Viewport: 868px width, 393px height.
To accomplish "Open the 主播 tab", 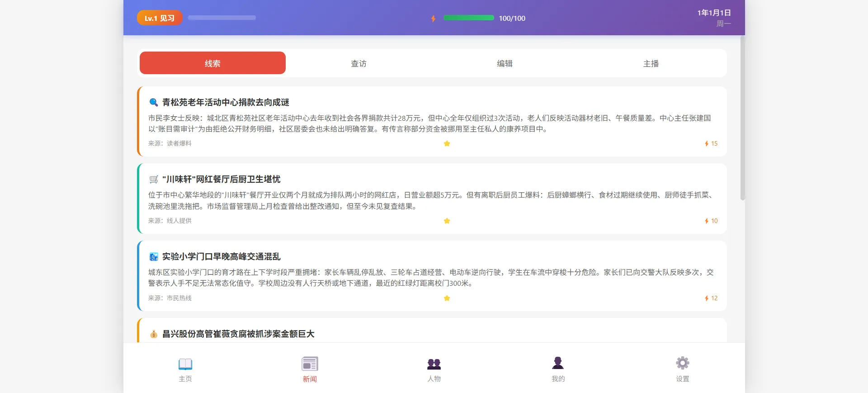I will coord(651,63).
